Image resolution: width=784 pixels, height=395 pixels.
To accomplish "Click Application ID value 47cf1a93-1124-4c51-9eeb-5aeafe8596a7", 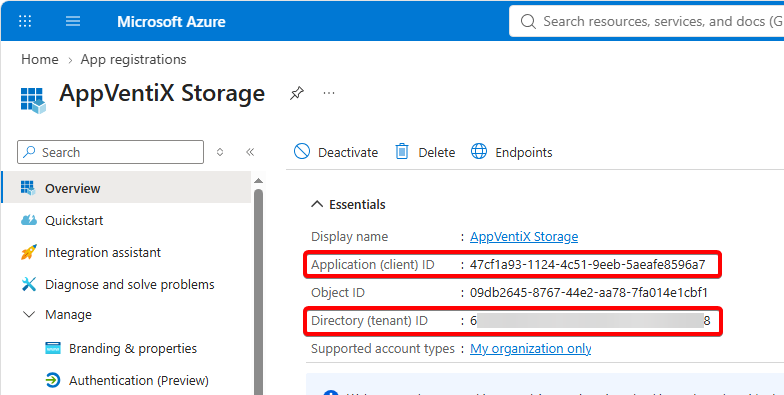I will coord(588,264).
